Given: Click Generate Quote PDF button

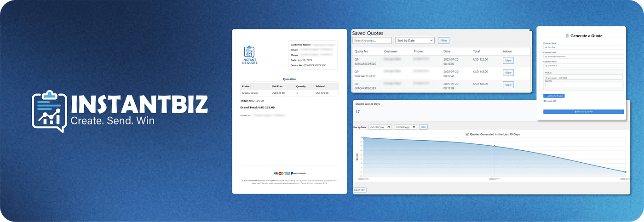Looking at the screenshot, I should click(x=583, y=112).
